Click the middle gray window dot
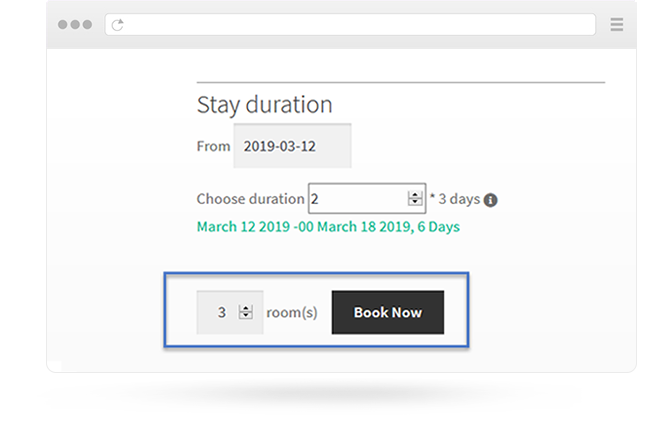The width and height of the screenshot is (667, 424). point(75,25)
